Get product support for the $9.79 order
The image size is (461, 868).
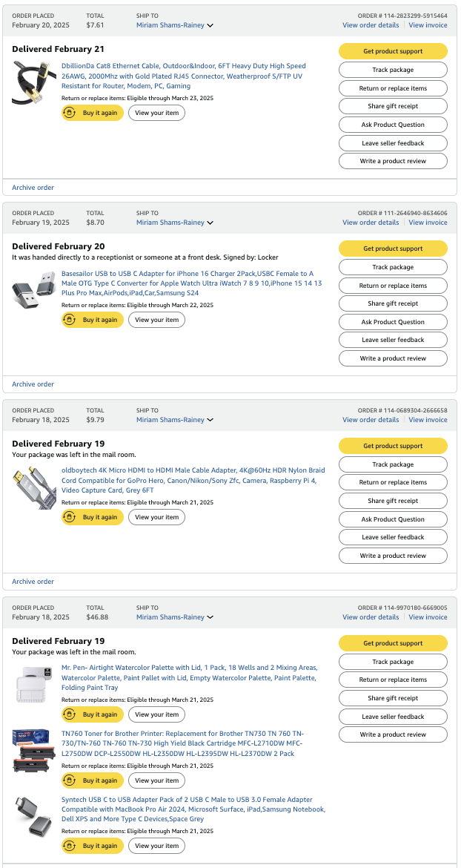[393, 446]
